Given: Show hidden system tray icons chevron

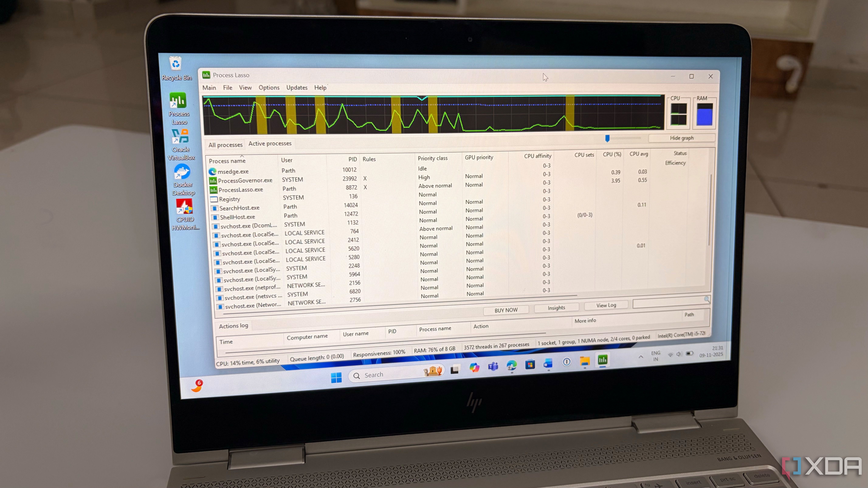Looking at the screenshot, I should click(641, 357).
